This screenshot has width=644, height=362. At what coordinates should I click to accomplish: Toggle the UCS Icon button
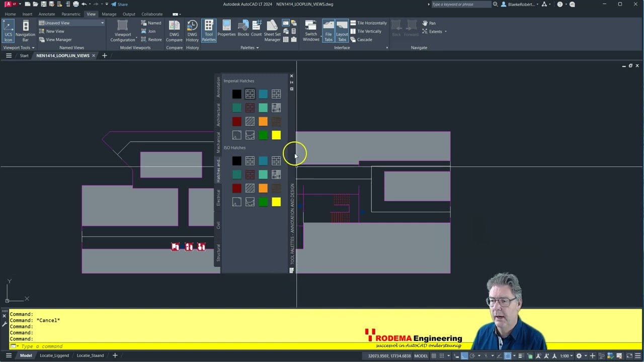click(x=8, y=31)
